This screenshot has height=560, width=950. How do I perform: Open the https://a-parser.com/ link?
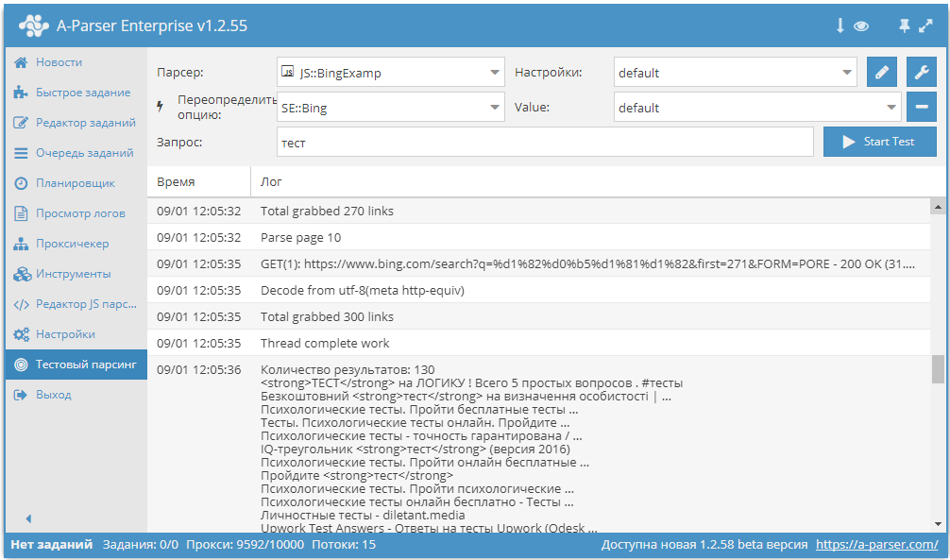pos(876,545)
